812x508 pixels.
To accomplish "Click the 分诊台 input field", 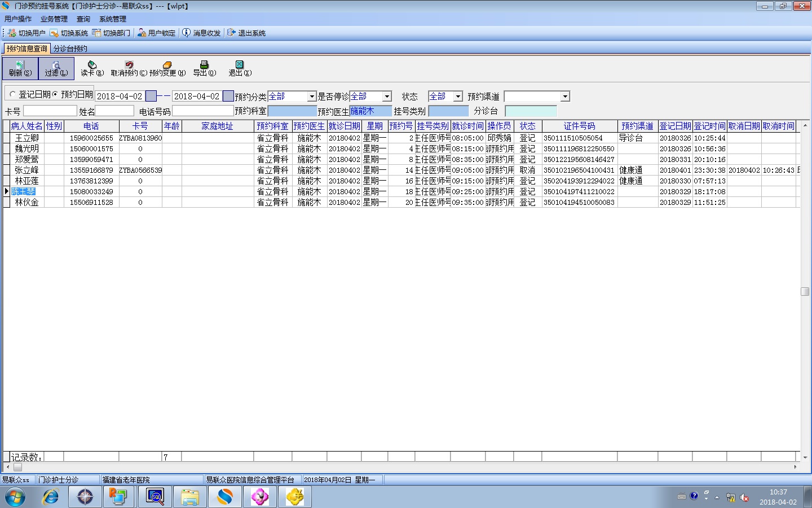I will (x=531, y=111).
